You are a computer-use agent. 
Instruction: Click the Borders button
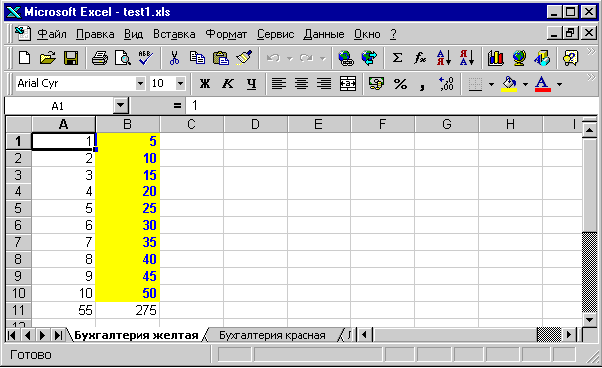click(475, 83)
